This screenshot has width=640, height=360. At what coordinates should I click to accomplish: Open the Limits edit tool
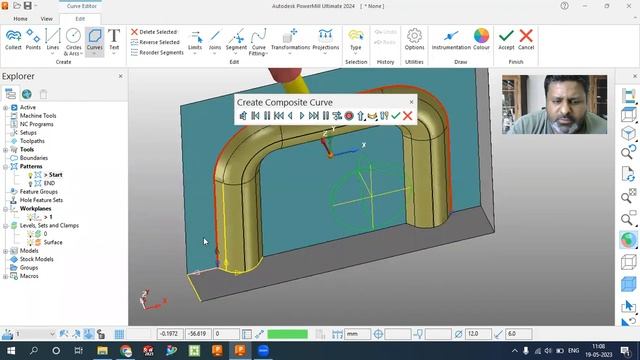pyautogui.click(x=195, y=42)
